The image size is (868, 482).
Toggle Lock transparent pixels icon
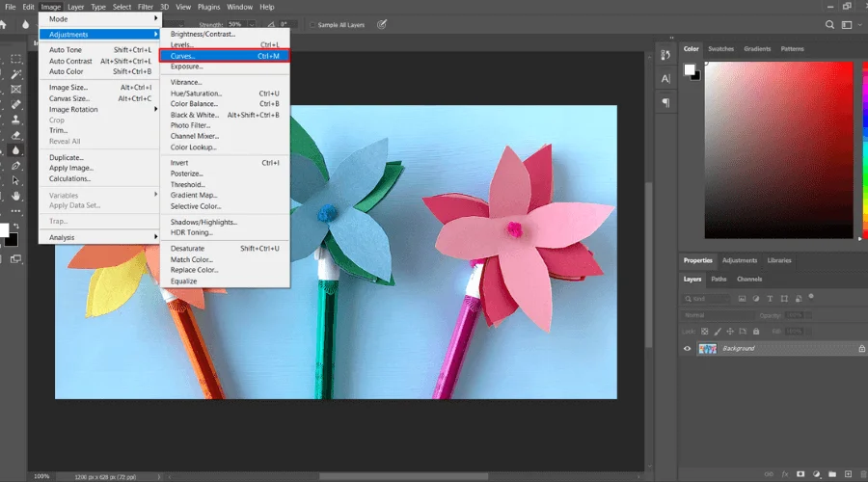coord(705,332)
